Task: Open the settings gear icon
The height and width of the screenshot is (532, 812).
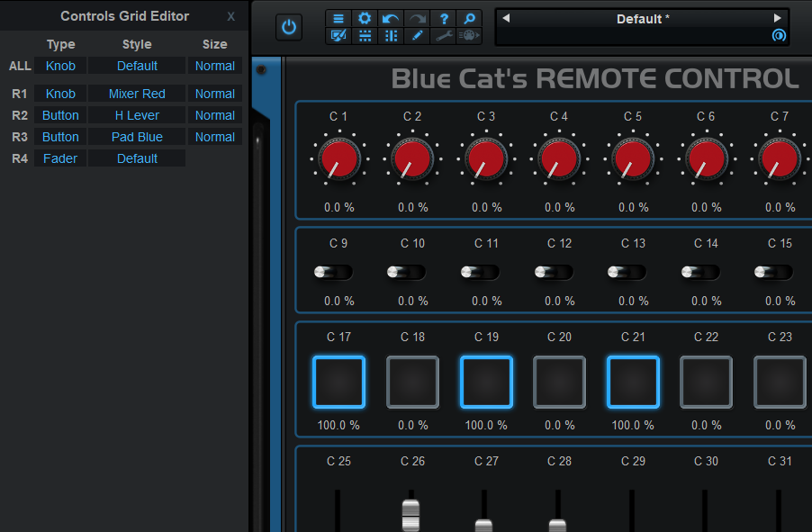Action: (x=365, y=19)
